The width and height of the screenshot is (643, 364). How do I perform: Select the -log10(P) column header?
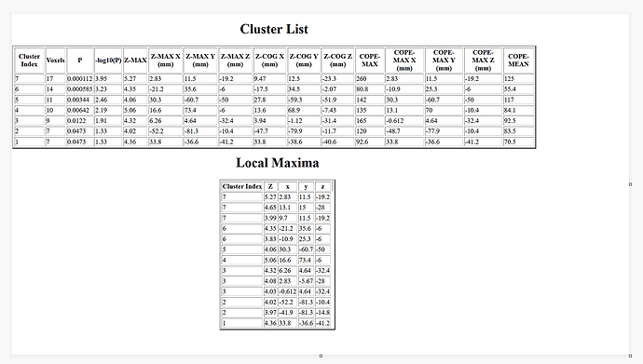click(x=108, y=61)
